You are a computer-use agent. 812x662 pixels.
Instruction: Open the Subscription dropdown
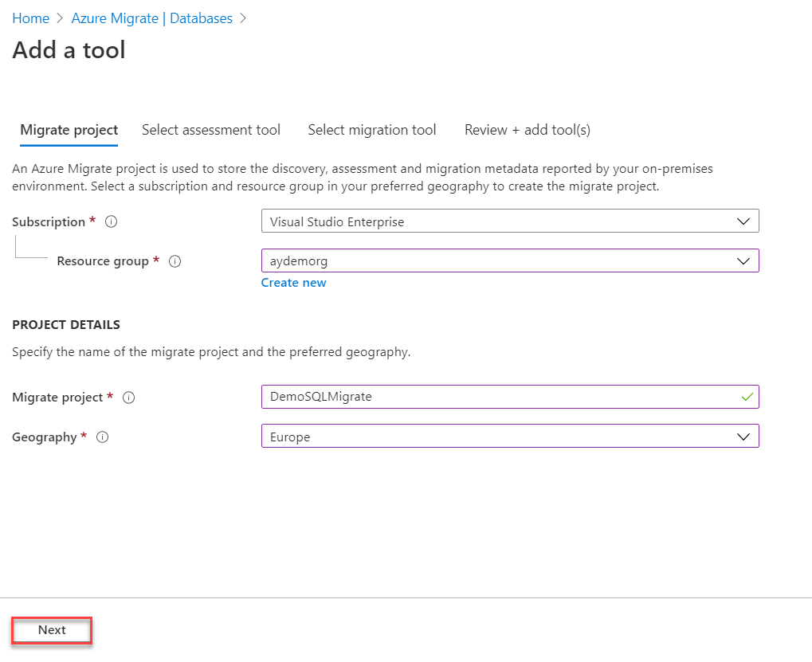point(510,221)
